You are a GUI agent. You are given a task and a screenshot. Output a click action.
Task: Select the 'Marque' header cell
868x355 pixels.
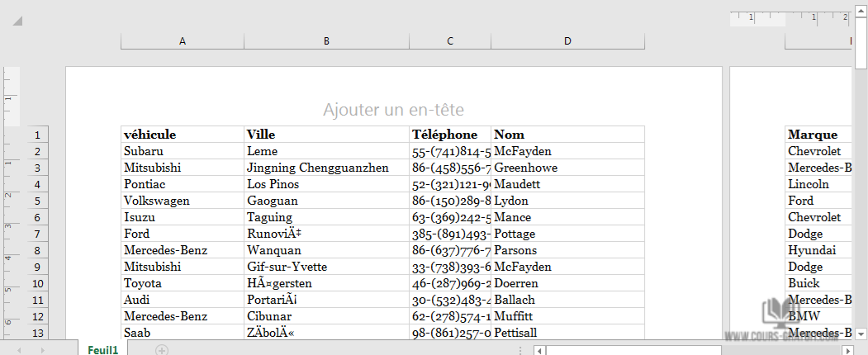(818, 135)
